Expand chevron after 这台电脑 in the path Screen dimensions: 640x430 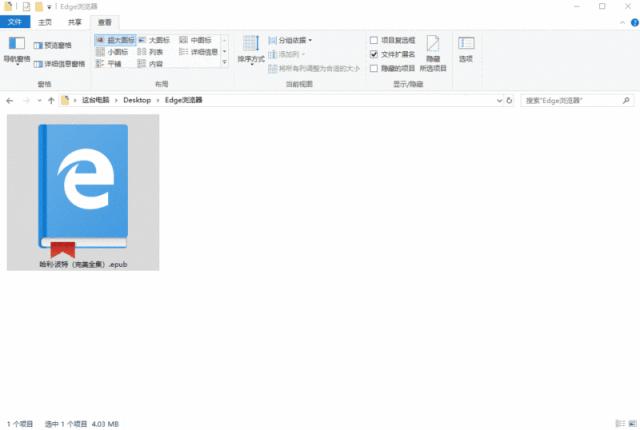(x=116, y=100)
